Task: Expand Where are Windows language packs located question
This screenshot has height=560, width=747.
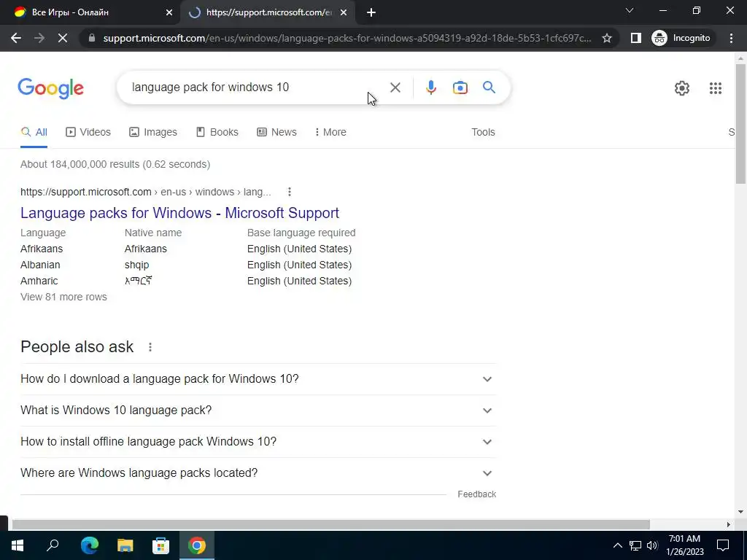Action: pyautogui.click(x=258, y=473)
